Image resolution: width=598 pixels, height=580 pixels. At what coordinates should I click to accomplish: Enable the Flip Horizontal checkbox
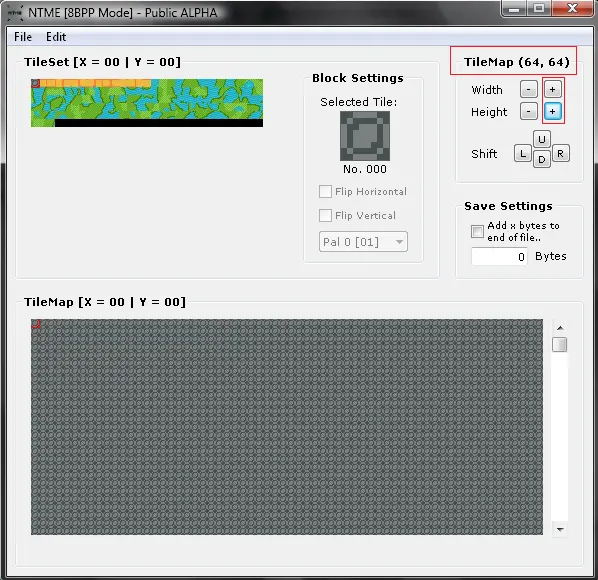325,191
